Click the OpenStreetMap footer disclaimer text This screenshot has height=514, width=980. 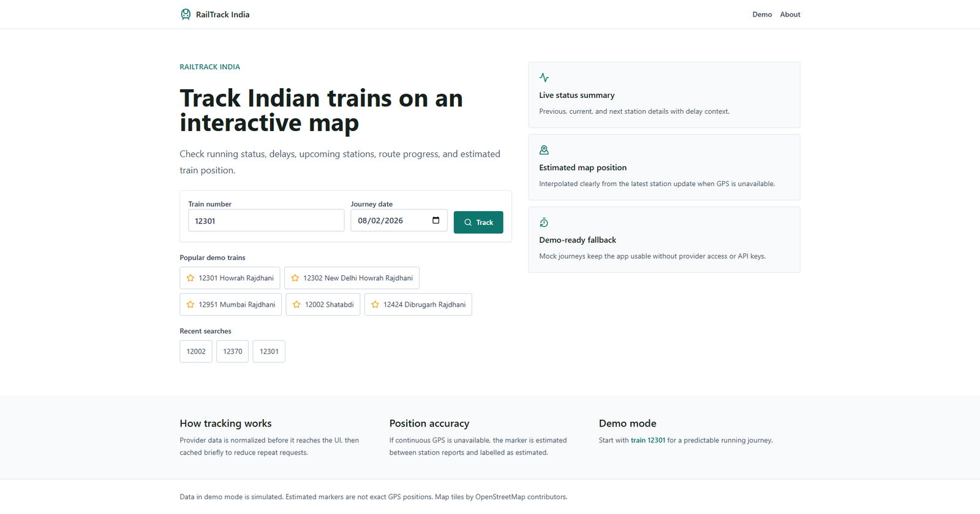(374, 497)
